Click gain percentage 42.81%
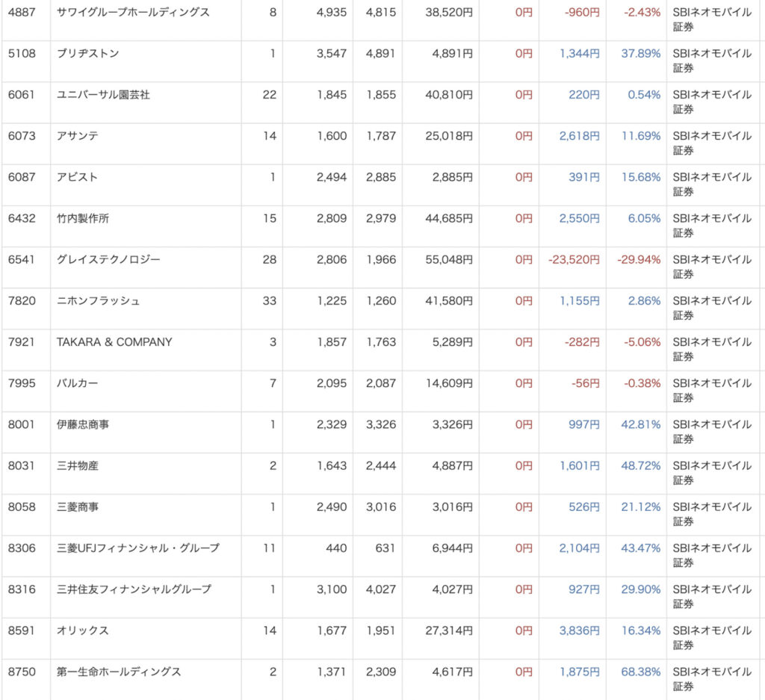Screen dimensions: 765x700 640,424
